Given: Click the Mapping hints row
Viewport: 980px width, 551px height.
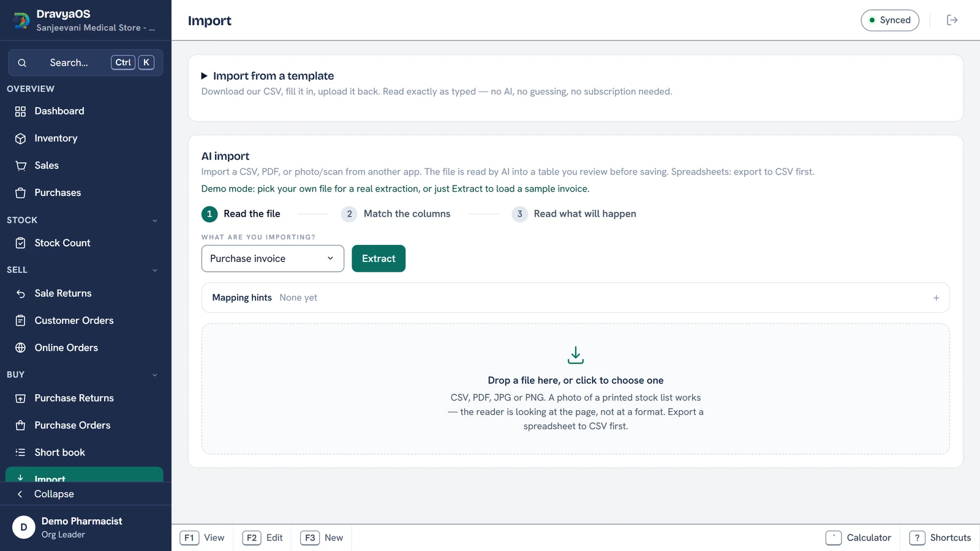Looking at the screenshot, I should click(x=576, y=298).
